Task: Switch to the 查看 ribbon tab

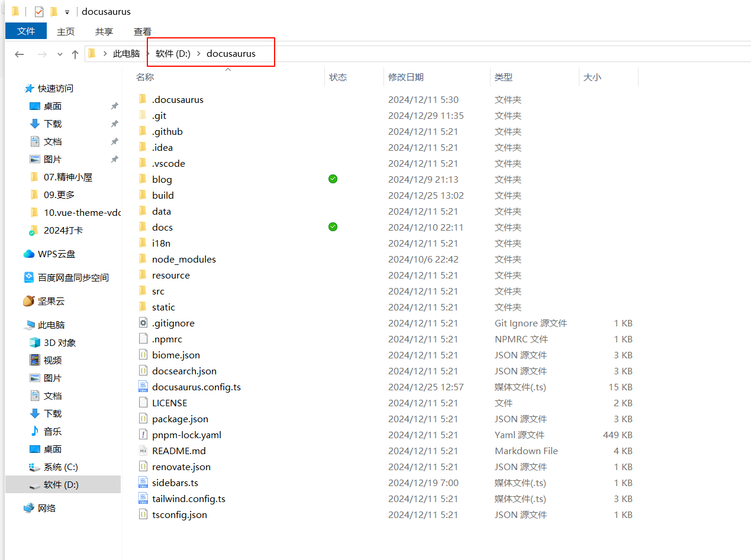Action: (x=143, y=31)
